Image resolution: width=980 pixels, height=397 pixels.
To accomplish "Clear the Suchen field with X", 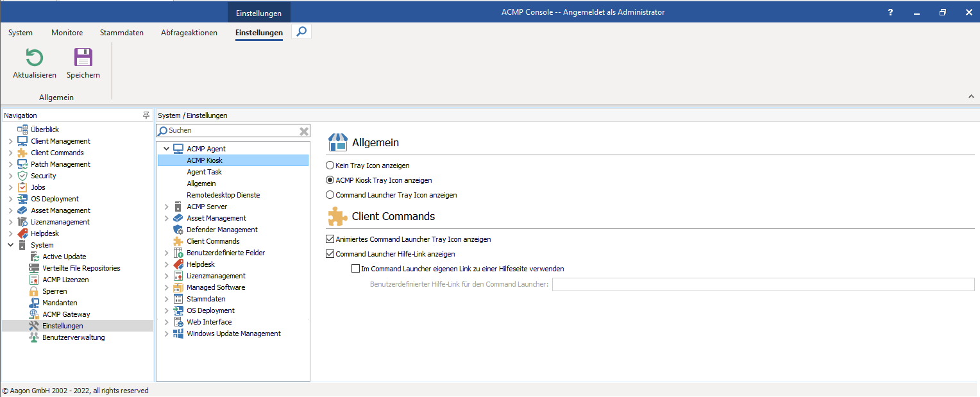I will click(304, 131).
